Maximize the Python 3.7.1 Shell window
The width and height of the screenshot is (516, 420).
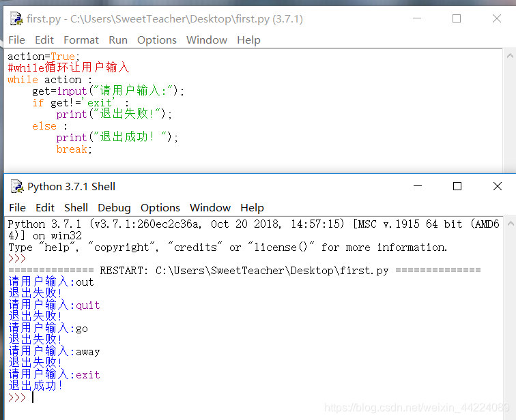(x=457, y=186)
